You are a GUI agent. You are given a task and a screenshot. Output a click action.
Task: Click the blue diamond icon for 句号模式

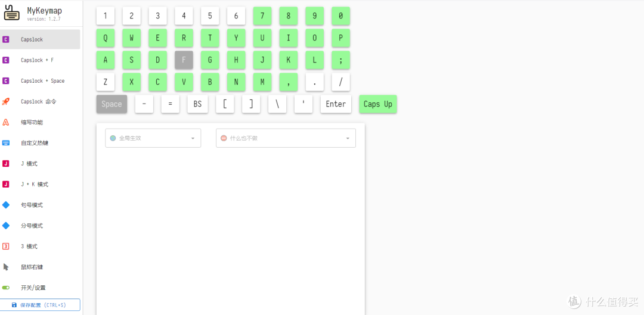click(6, 205)
